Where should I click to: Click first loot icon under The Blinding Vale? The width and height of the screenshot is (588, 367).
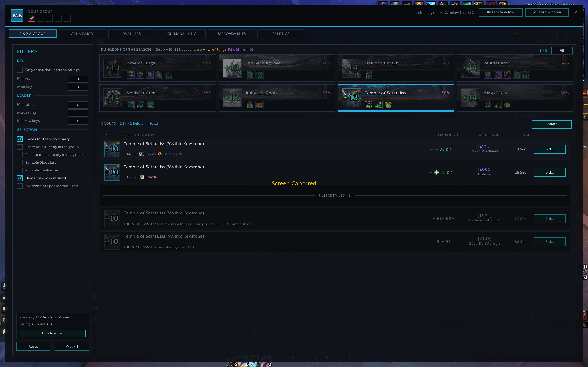(x=250, y=75)
